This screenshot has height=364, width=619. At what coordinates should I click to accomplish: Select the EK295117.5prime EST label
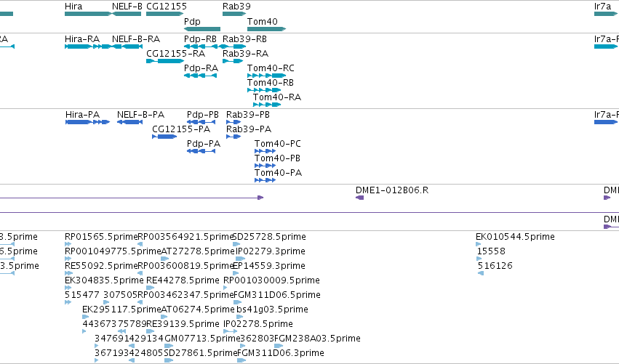point(121,310)
